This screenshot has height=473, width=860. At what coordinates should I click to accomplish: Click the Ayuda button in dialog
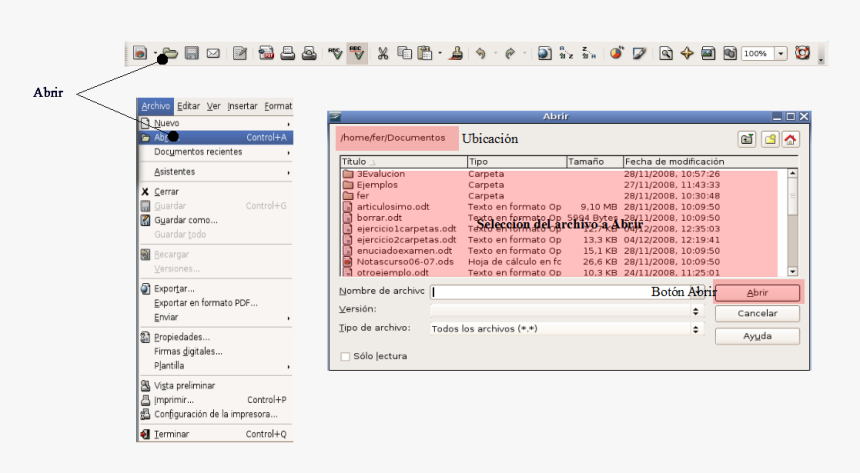click(x=757, y=336)
